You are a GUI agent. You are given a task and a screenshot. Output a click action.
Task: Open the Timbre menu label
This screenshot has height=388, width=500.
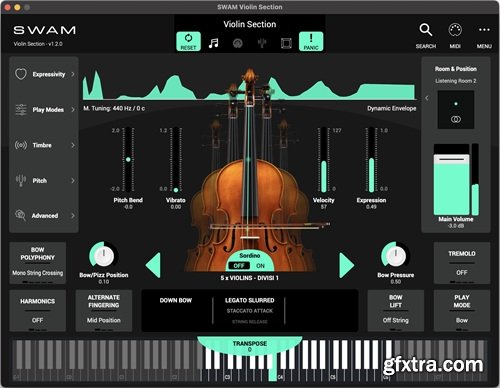[x=42, y=145]
